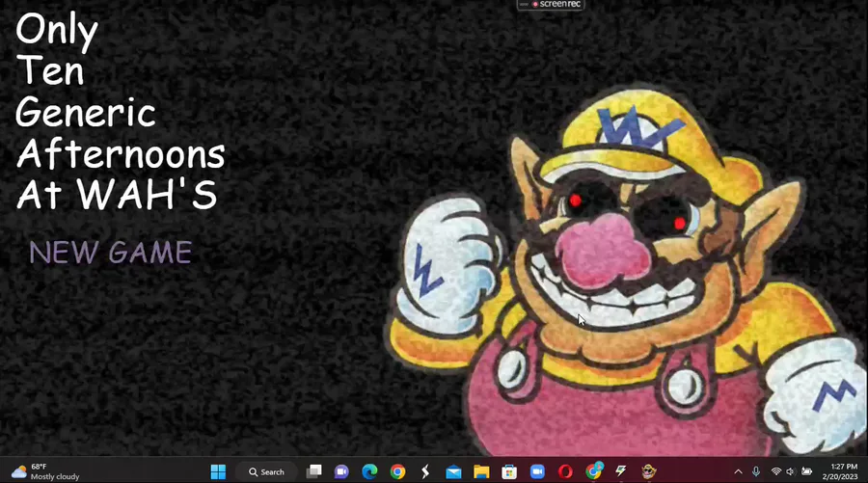
Task: Open the white lightning-bolt app on the taskbar
Action: click(425, 472)
